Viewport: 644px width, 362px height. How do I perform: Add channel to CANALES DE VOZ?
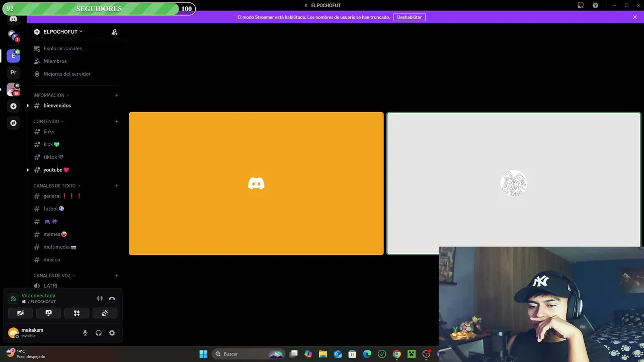tap(116, 276)
